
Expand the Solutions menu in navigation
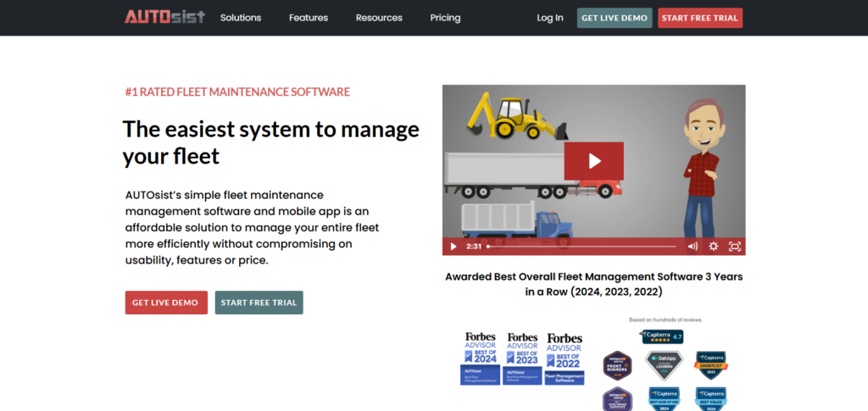click(x=241, y=18)
